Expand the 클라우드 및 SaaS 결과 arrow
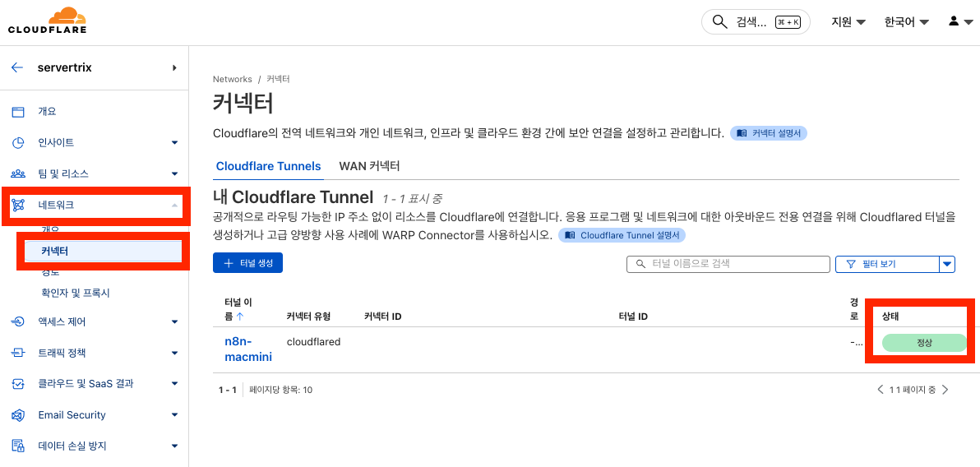 (x=175, y=384)
